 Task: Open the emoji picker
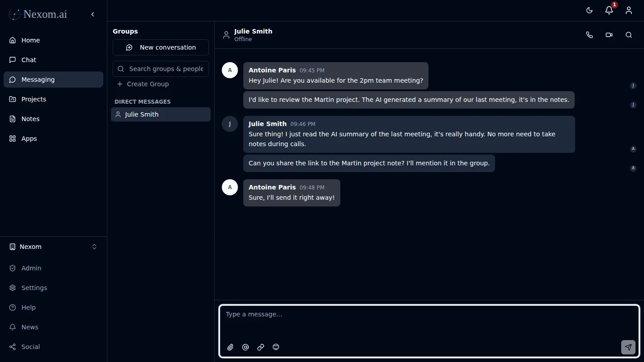coord(276,347)
